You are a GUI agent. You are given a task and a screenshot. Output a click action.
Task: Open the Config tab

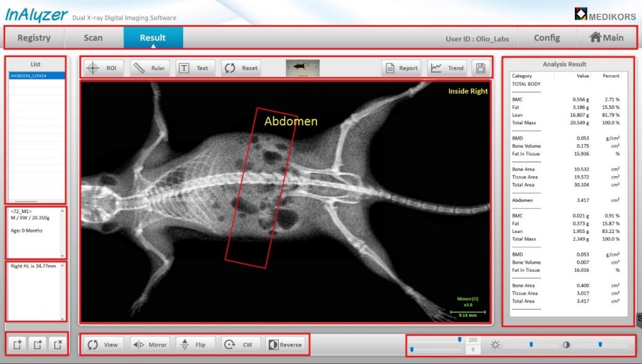click(x=547, y=38)
